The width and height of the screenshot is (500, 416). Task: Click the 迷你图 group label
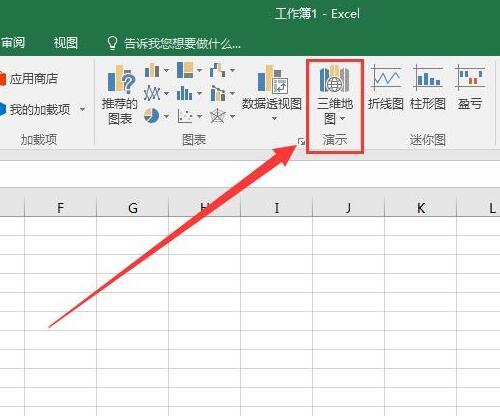pos(428,140)
